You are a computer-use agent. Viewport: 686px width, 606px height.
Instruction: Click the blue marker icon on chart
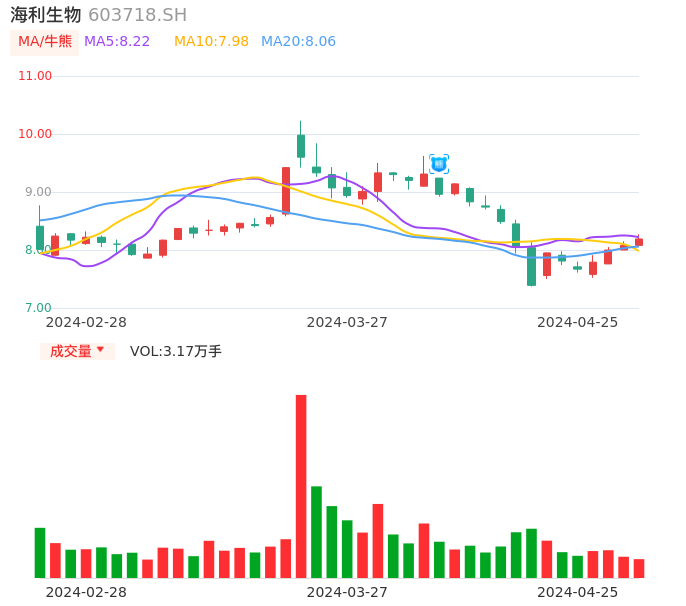click(x=439, y=164)
